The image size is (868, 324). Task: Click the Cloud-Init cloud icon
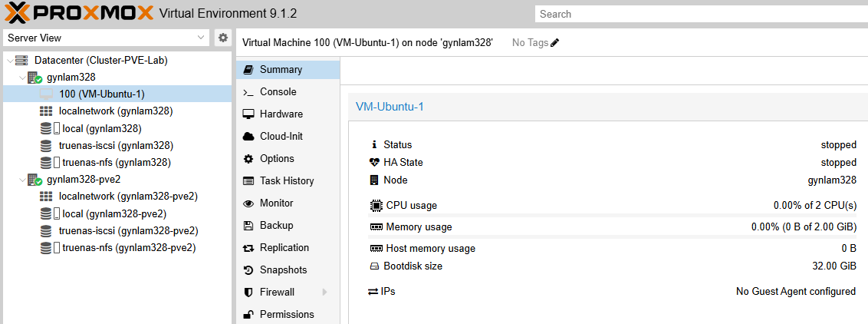[248, 136]
